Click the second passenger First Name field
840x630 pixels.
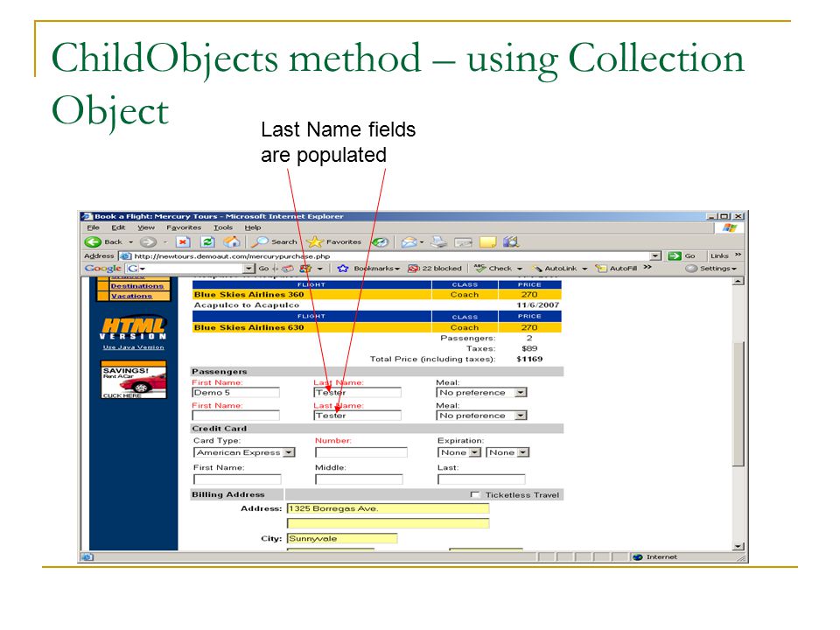[x=235, y=416]
